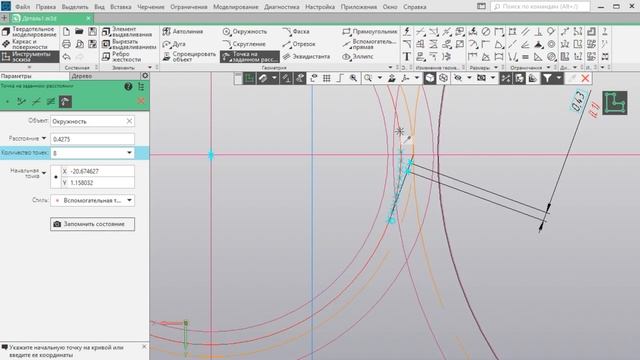Create a new document icon

[67, 31]
